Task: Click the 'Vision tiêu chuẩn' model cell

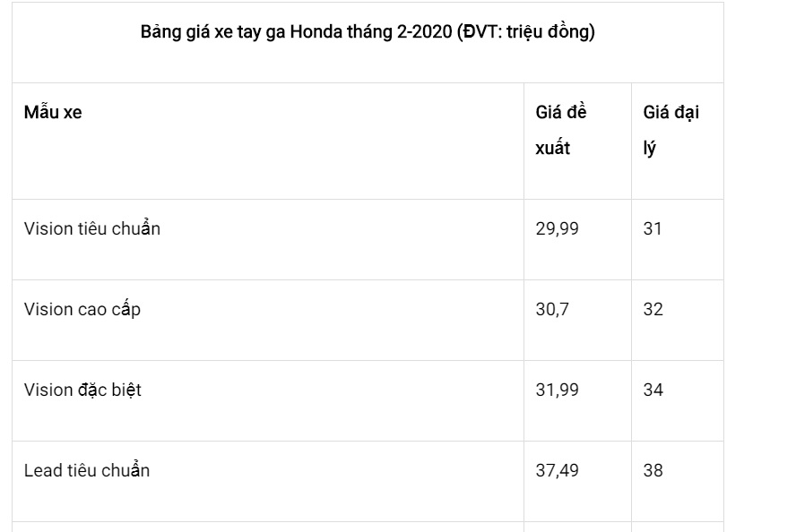Action: click(x=92, y=228)
